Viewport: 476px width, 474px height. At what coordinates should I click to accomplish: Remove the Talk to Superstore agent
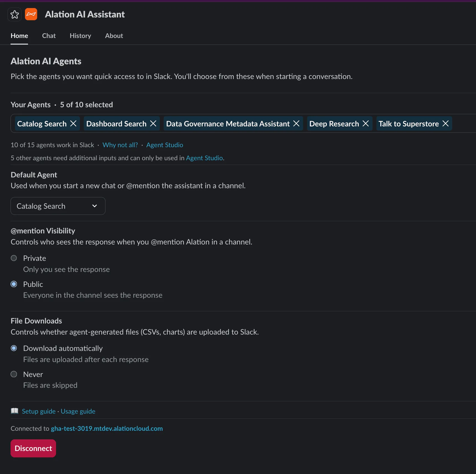click(x=445, y=123)
